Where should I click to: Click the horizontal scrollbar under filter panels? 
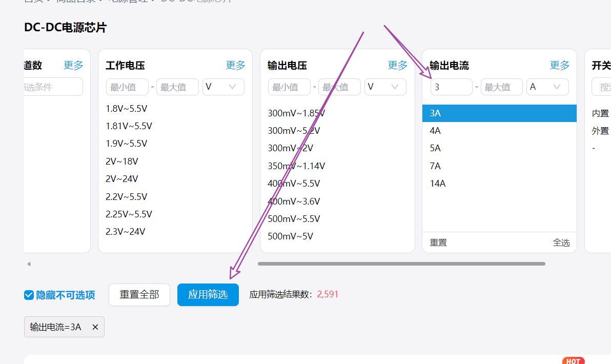point(401,264)
